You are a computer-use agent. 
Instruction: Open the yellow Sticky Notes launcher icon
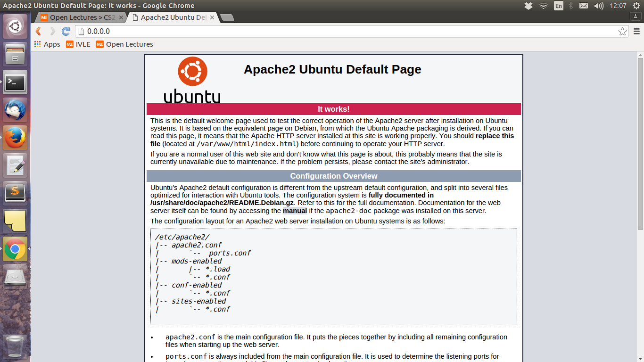15,221
